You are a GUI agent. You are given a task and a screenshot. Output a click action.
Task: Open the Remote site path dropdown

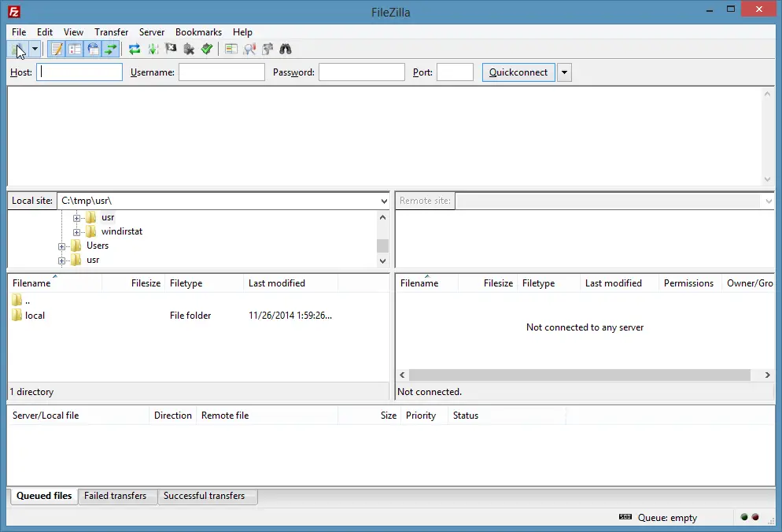pos(768,201)
